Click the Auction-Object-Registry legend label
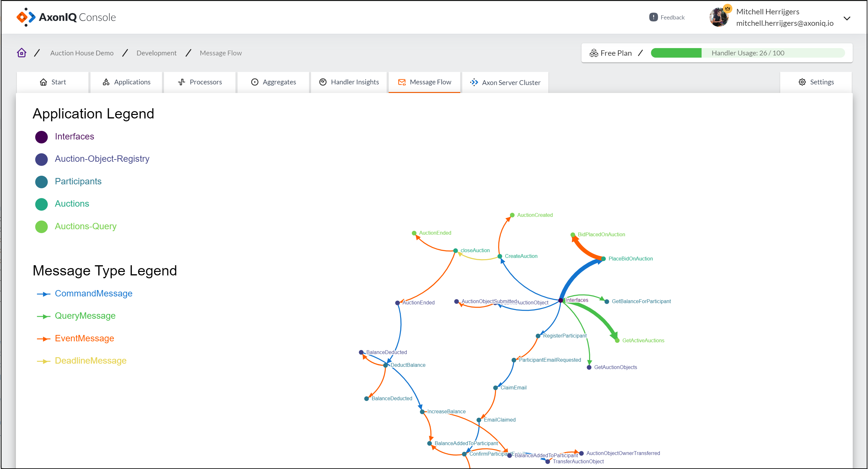Viewport: 868px width, 469px height. pyautogui.click(x=102, y=159)
